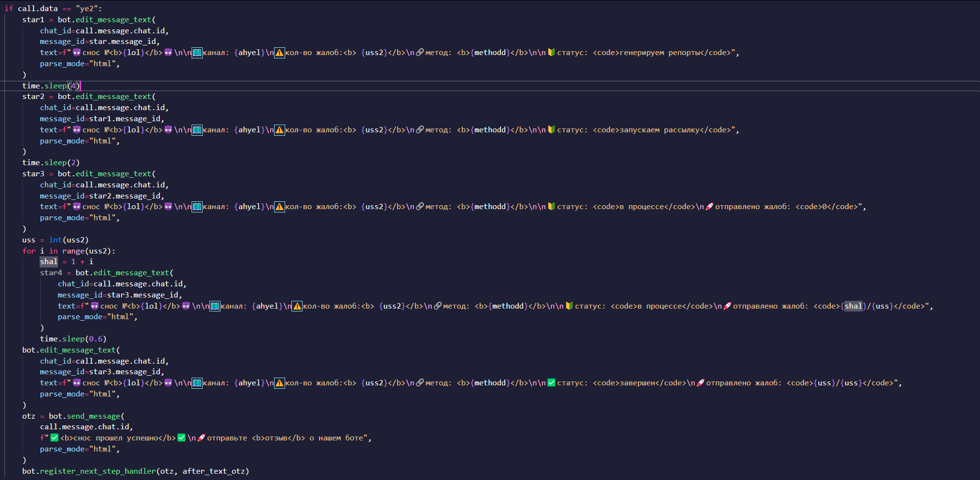
Task: Place cursor on 'star1 = bot.edit_message_text('
Action: [89, 19]
